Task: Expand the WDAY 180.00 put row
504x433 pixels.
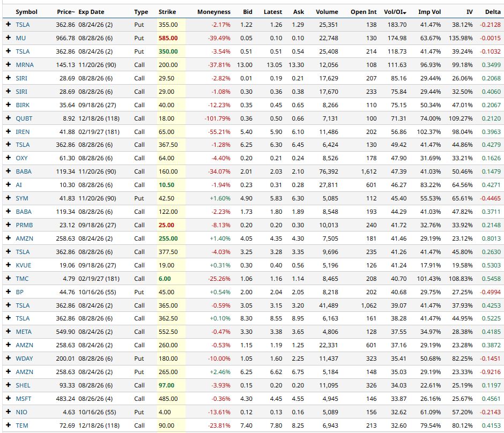Action: (9, 358)
